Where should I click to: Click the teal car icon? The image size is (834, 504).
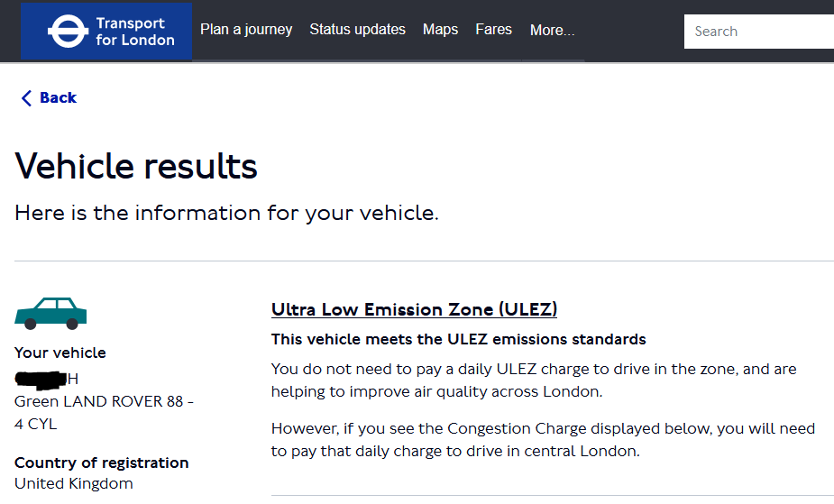[50, 313]
